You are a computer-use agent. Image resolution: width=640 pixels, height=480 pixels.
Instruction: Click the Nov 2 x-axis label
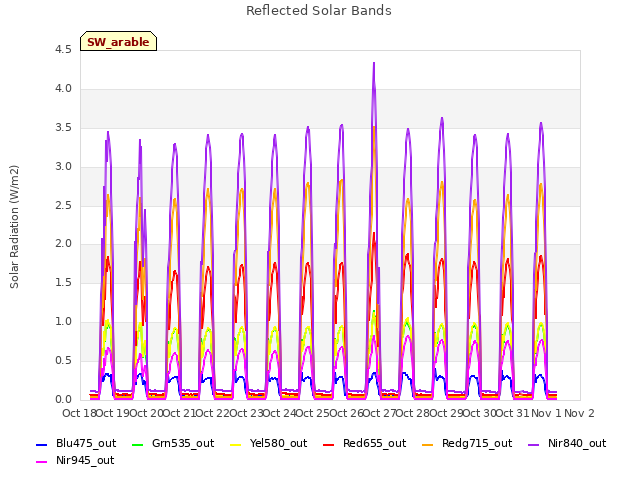click(x=579, y=413)
